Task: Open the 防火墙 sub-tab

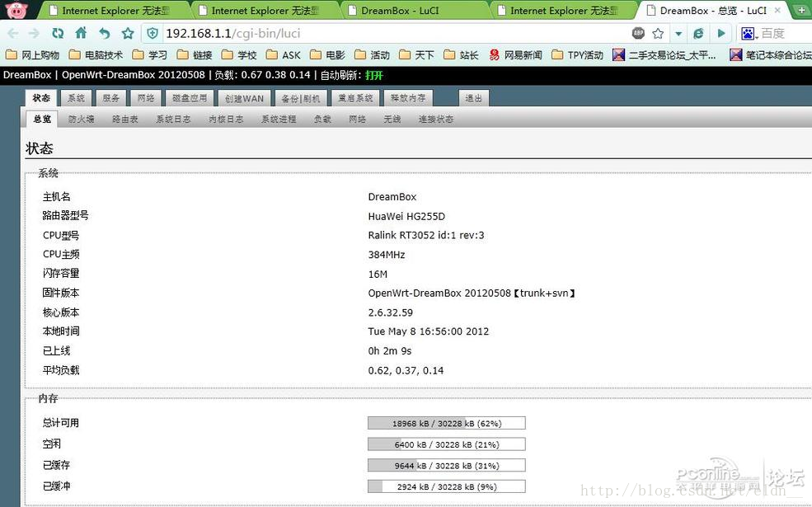Action: (82, 119)
